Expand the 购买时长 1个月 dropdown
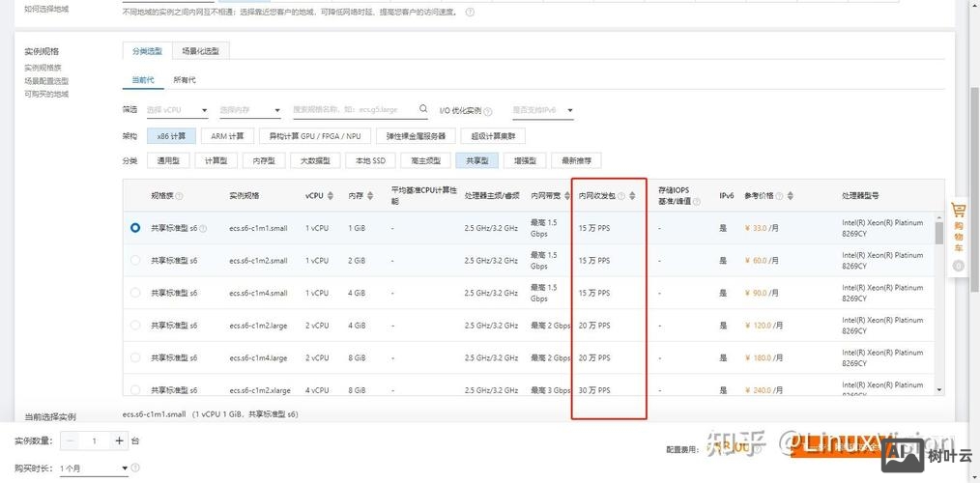This screenshot has width=980, height=483. (93, 469)
